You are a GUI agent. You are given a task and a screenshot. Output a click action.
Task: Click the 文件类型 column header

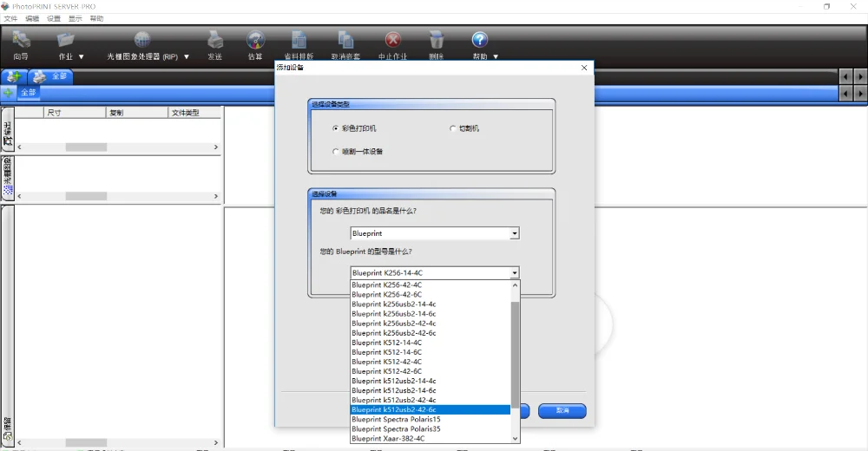coord(194,113)
